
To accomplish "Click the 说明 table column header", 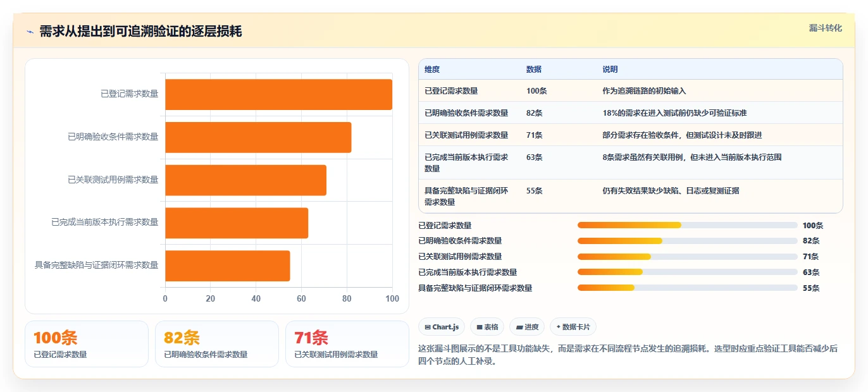I will 611,70.
